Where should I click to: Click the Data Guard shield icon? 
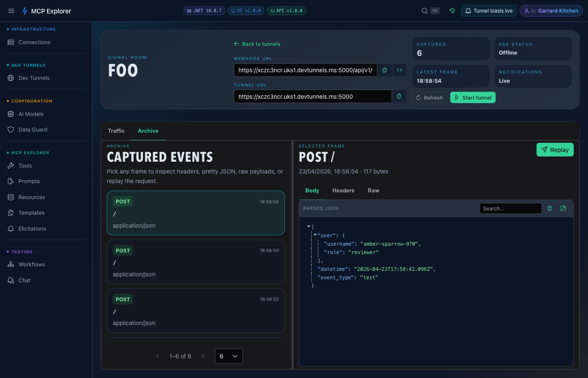(x=11, y=130)
